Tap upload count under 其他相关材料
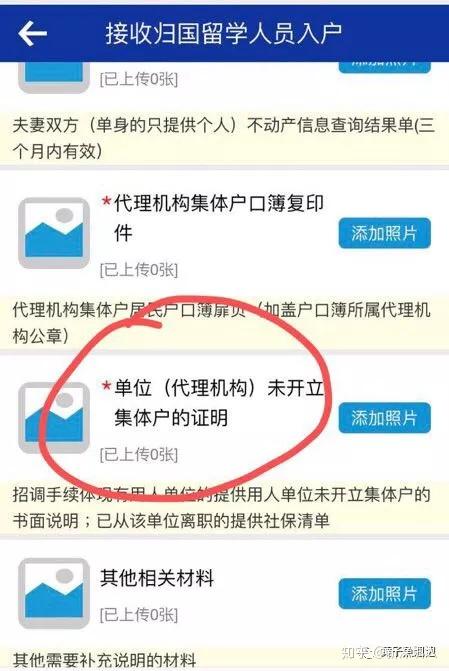This screenshot has width=449, height=671. [139, 615]
